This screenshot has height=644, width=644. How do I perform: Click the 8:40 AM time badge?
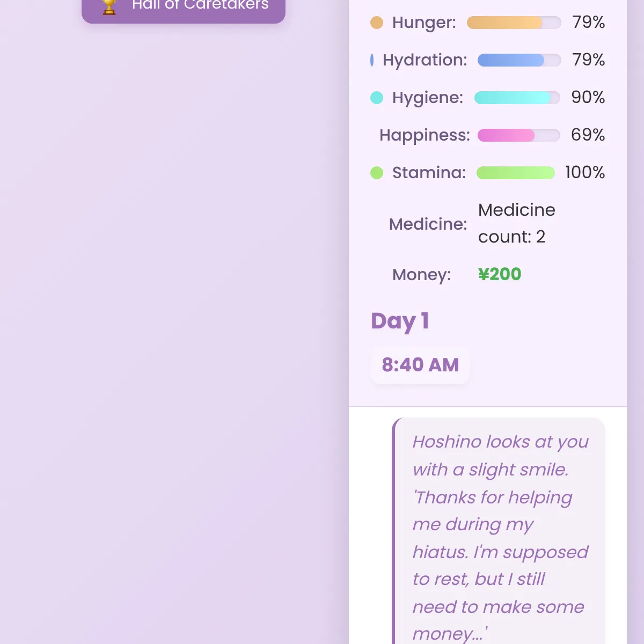(420, 365)
